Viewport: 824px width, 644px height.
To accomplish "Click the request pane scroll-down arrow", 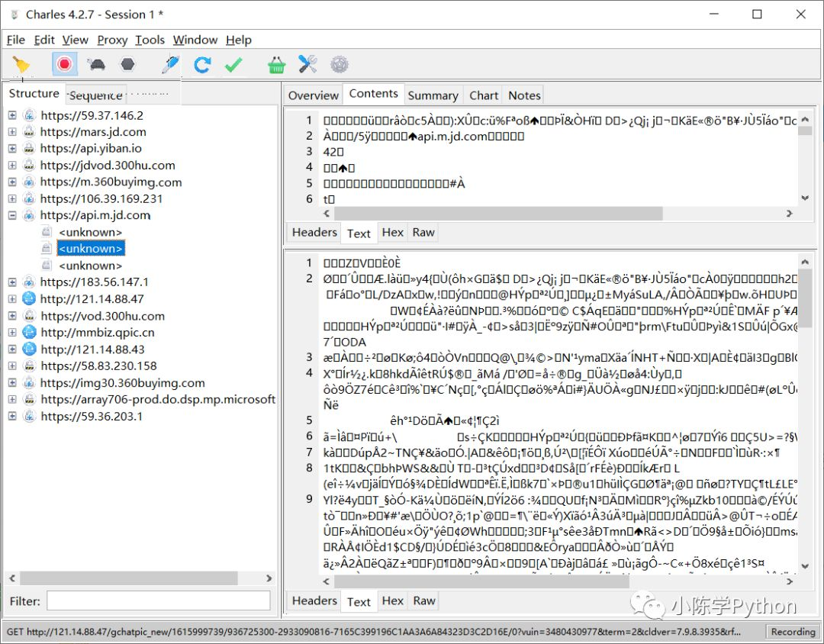I will click(805, 198).
